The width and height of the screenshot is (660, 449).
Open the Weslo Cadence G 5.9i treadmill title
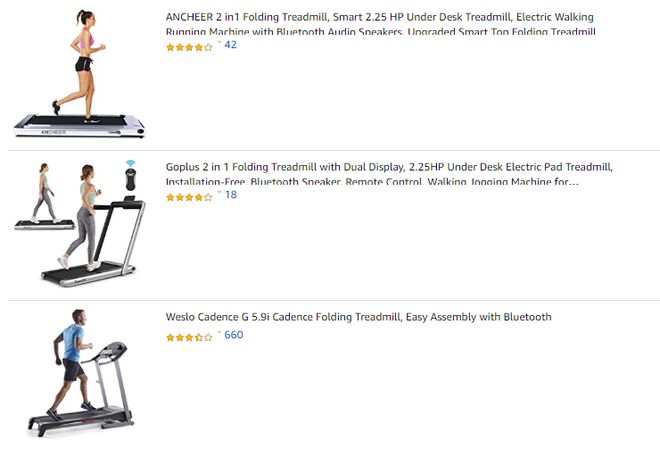(x=358, y=317)
